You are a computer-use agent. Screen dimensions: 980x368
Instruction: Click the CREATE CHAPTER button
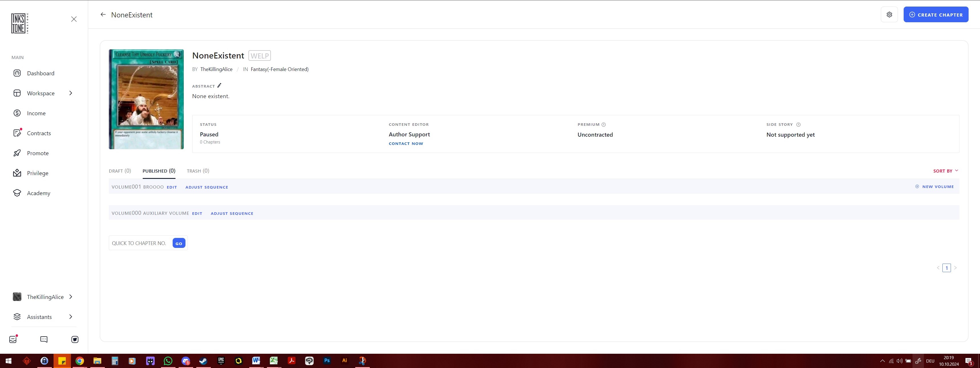pyautogui.click(x=936, y=14)
